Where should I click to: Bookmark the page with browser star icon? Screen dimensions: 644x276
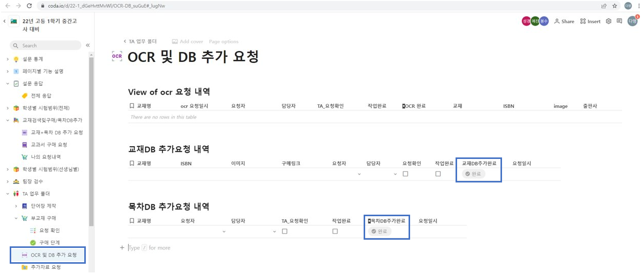pos(614,6)
